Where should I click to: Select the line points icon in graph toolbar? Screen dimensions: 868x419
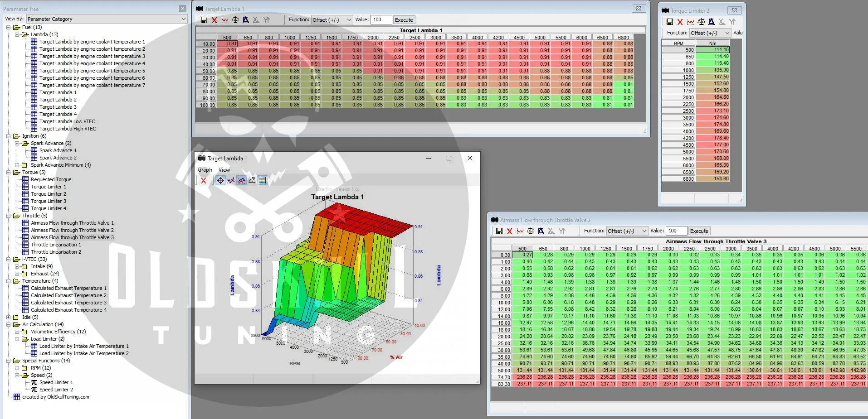pos(231,181)
